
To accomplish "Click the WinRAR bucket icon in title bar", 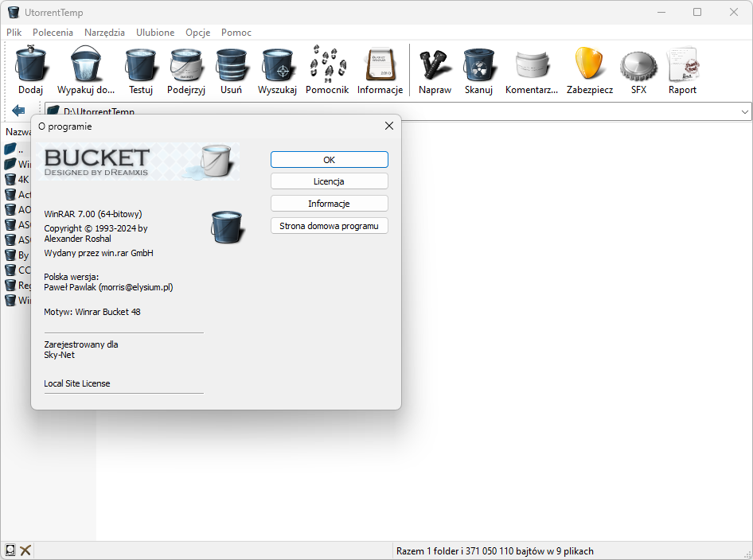I will [14, 13].
